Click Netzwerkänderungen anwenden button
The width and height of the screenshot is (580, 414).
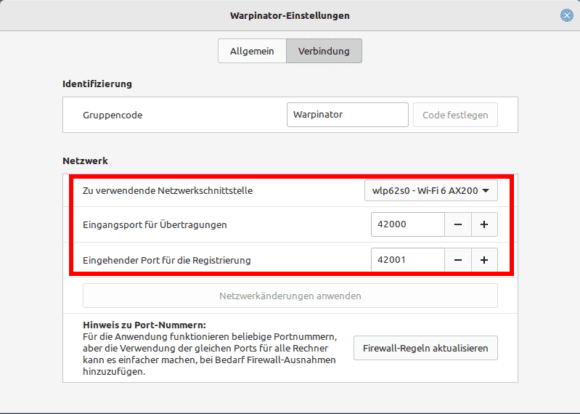290,296
